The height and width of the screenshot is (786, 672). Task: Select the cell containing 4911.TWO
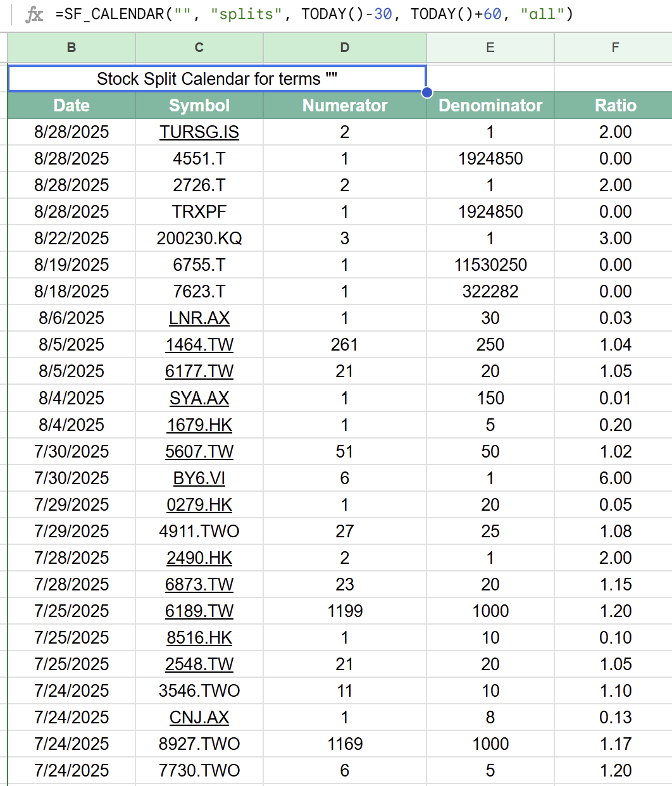pyautogui.click(x=199, y=531)
